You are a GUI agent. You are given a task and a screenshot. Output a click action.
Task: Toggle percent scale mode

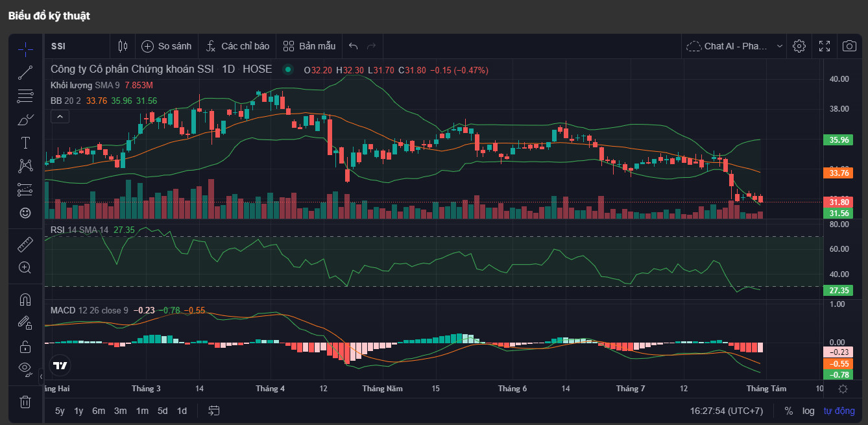tap(788, 411)
